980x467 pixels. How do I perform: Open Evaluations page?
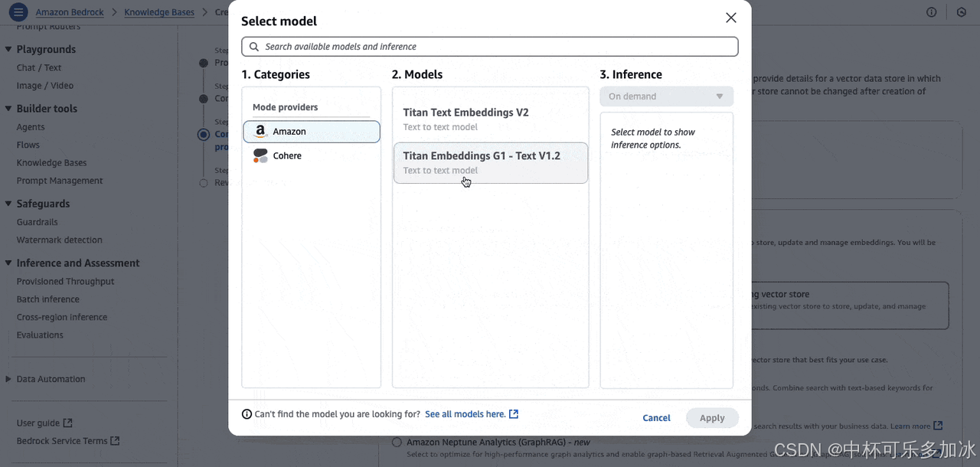[x=40, y=335]
